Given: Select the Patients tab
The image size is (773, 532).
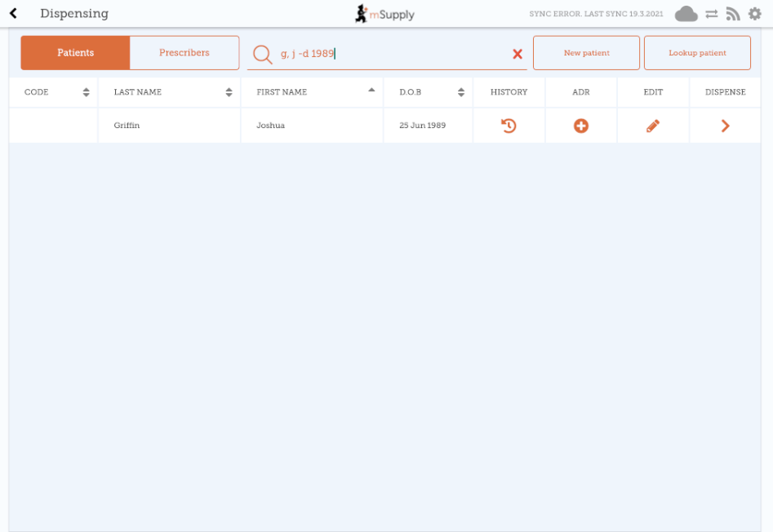Looking at the screenshot, I should point(75,53).
